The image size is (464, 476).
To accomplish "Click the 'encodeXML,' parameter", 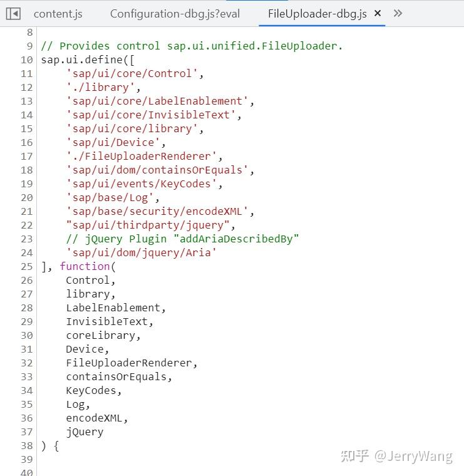I will coord(97,418).
